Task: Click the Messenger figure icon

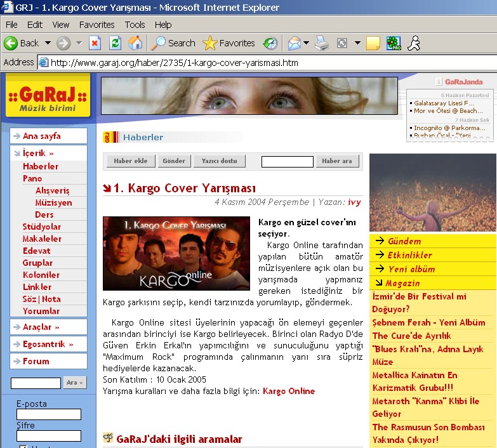Action: [414, 43]
